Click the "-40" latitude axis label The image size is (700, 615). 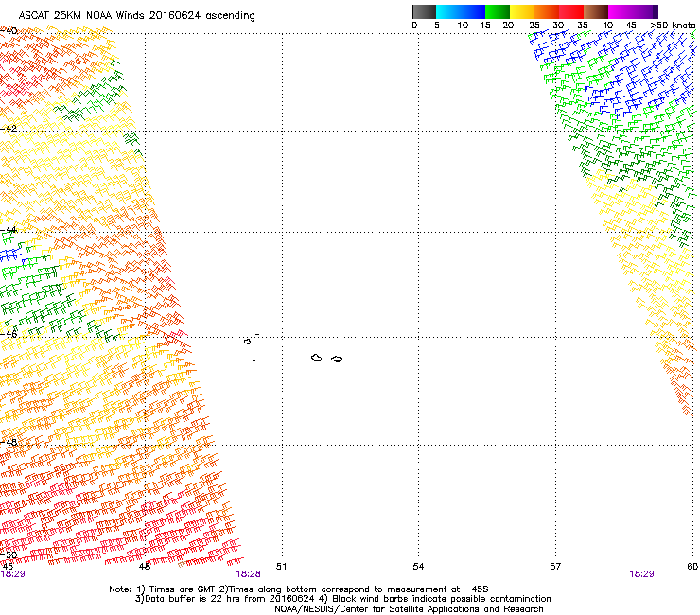point(9,31)
